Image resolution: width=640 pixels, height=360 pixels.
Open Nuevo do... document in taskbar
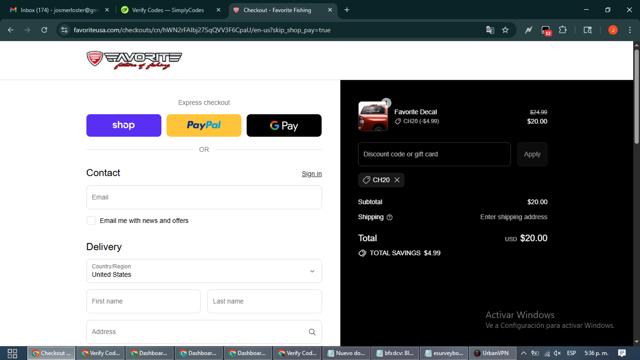point(347,353)
